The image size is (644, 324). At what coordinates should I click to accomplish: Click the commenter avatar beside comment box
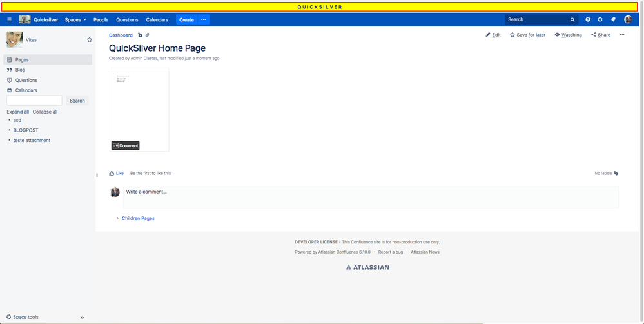115,192
